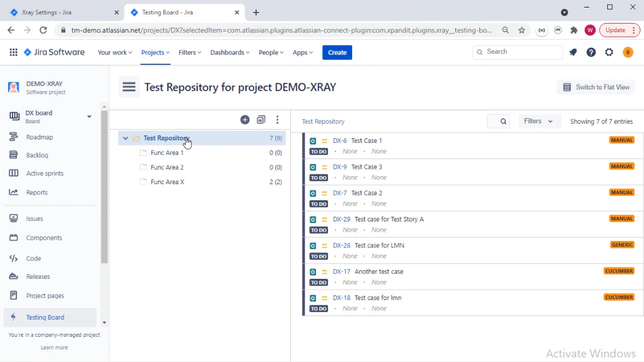Click the add folder plus icon
644x362 pixels.
tap(245, 120)
